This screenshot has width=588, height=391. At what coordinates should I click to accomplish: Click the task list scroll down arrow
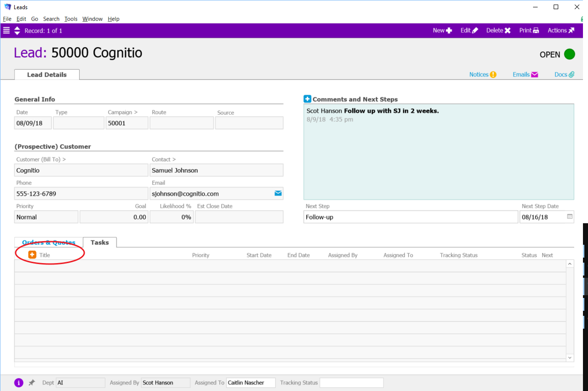[x=570, y=358]
